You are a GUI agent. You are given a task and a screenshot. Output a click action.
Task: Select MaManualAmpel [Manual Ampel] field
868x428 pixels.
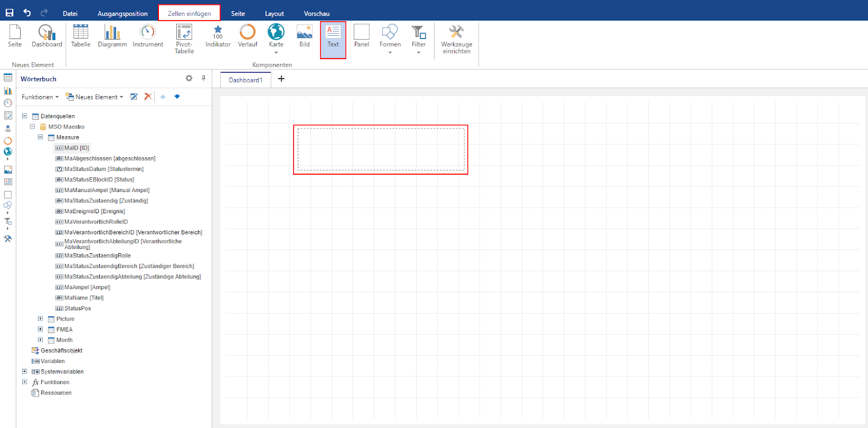[x=103, y=190]
